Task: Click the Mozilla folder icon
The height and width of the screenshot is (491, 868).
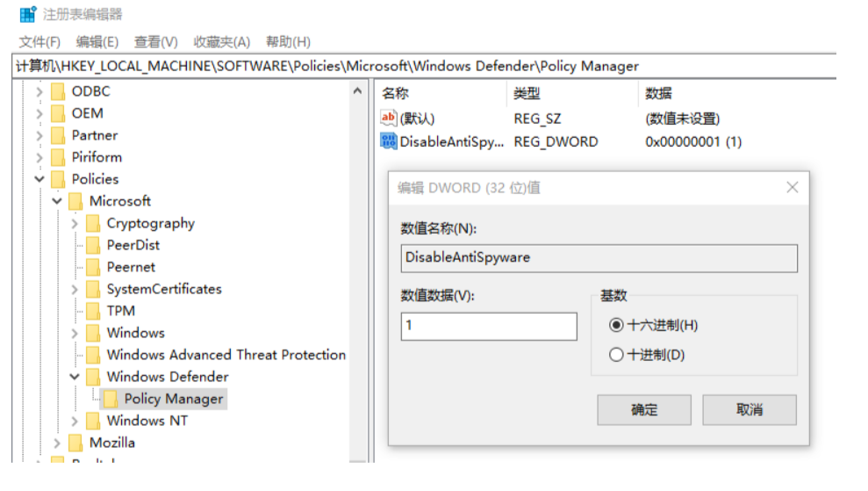Action: pyautogui.click(x=75, y=443)
